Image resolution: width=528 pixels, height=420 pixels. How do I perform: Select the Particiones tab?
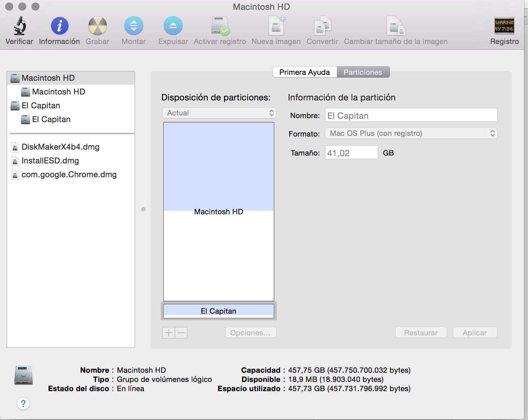pyautogui.click(x=363, y=72)
